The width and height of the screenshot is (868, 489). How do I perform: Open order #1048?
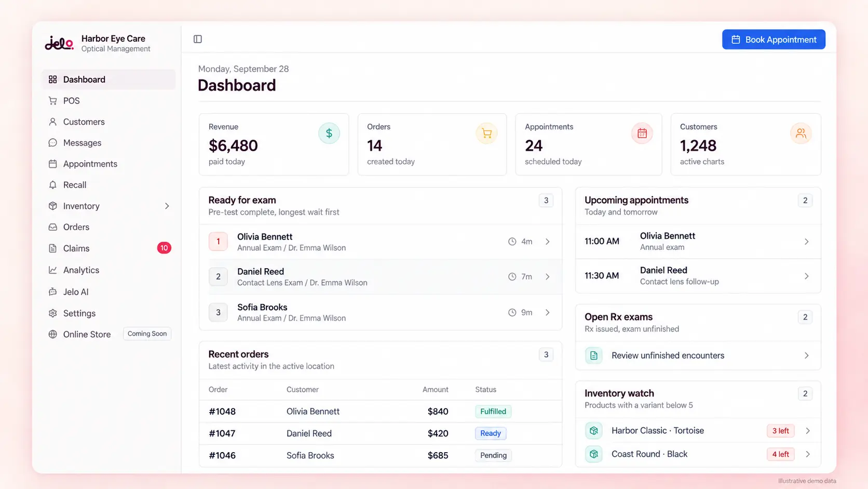click(x=381, y=412)
